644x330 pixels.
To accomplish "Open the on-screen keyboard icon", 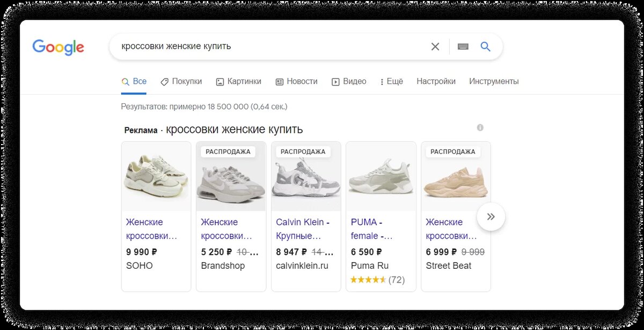I will pos(463,47).
